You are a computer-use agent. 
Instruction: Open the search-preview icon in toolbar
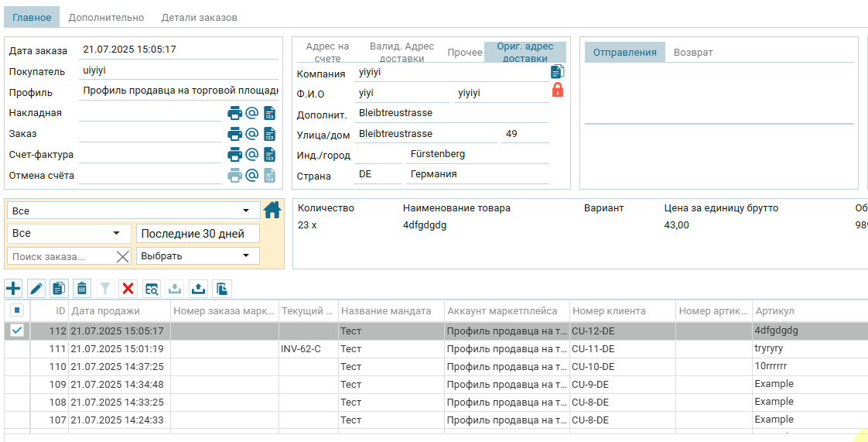[152, 289]
